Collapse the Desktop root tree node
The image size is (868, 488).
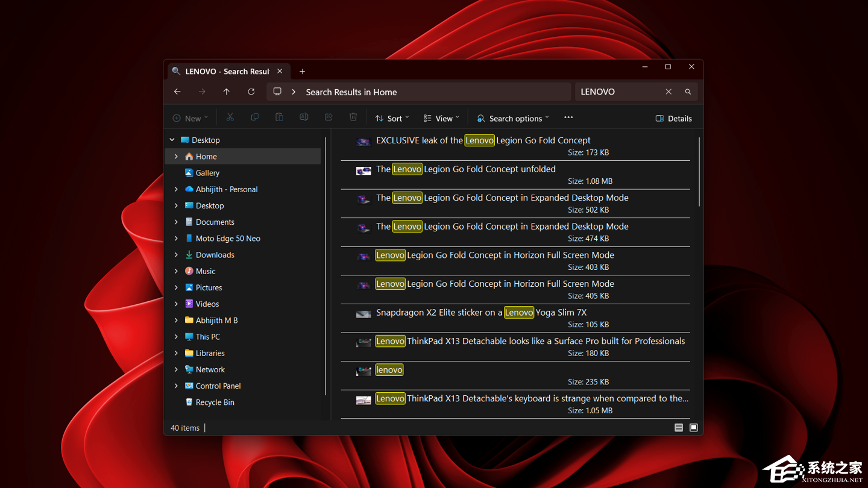(x=172, y=140)
